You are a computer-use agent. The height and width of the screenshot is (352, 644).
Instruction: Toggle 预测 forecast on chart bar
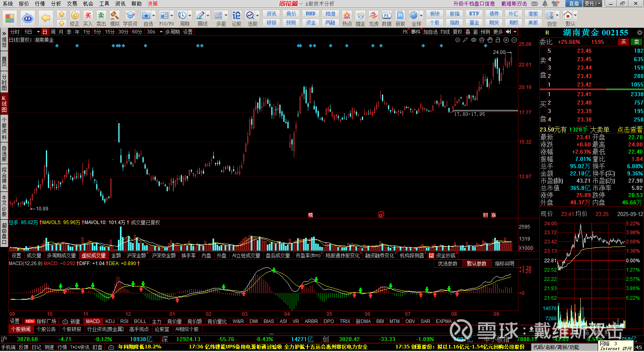[x=485, y=32]
